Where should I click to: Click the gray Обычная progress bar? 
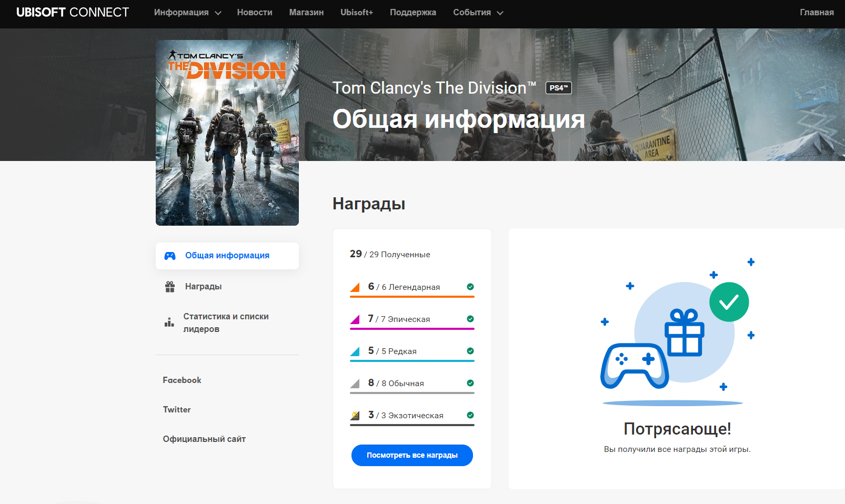click(412, 393)
